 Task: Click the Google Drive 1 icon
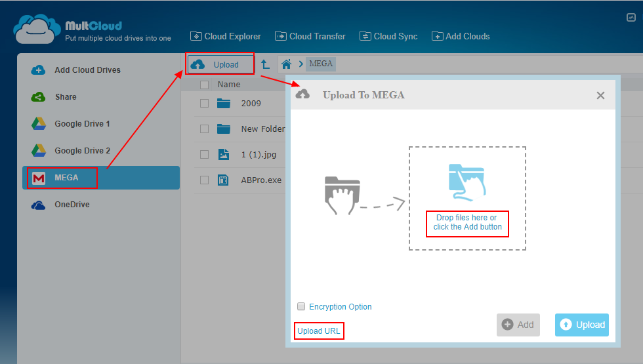click(39, 124)
